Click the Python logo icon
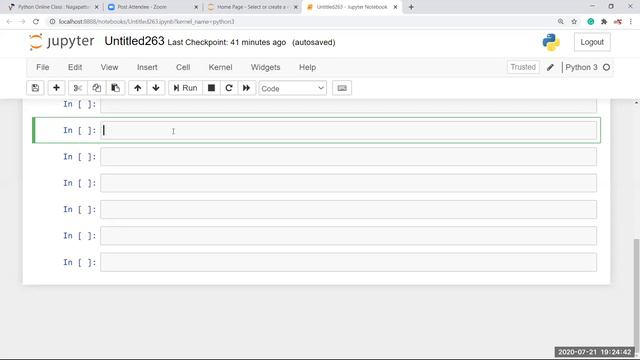This screenshot has height=360, width=640. [551, 42]
